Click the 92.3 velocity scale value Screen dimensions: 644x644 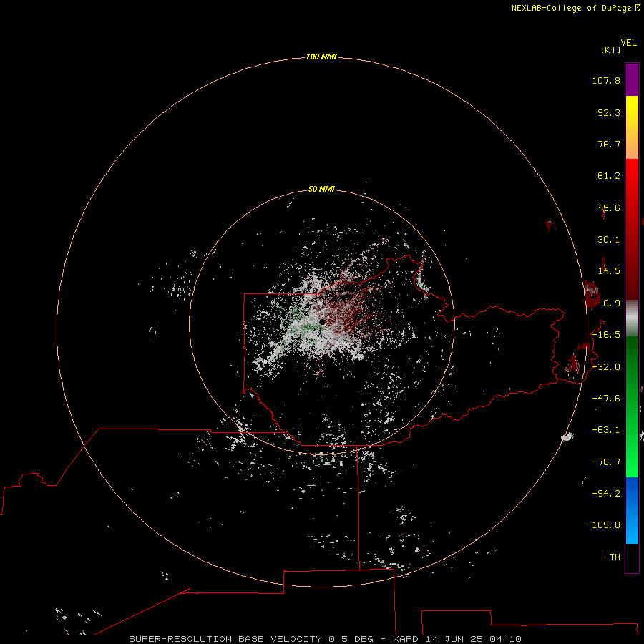(x=609, y=112)
